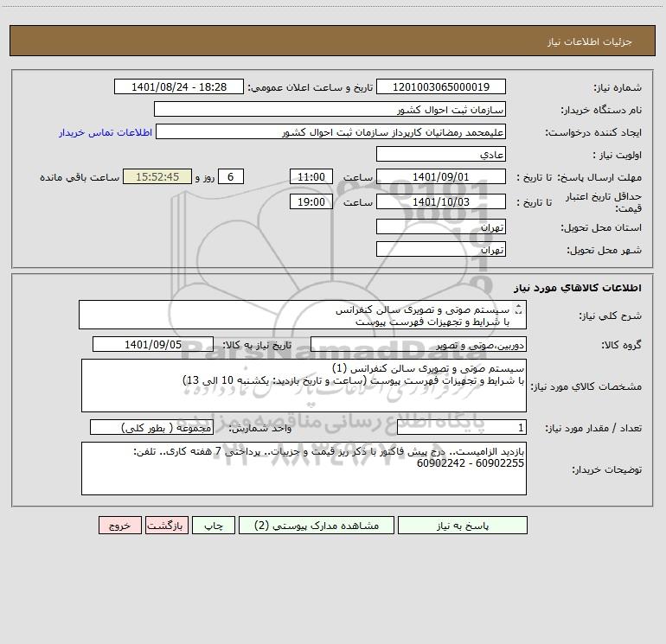Click the announcement date field 1401/08/24 - 18:28

coord(179,86)
